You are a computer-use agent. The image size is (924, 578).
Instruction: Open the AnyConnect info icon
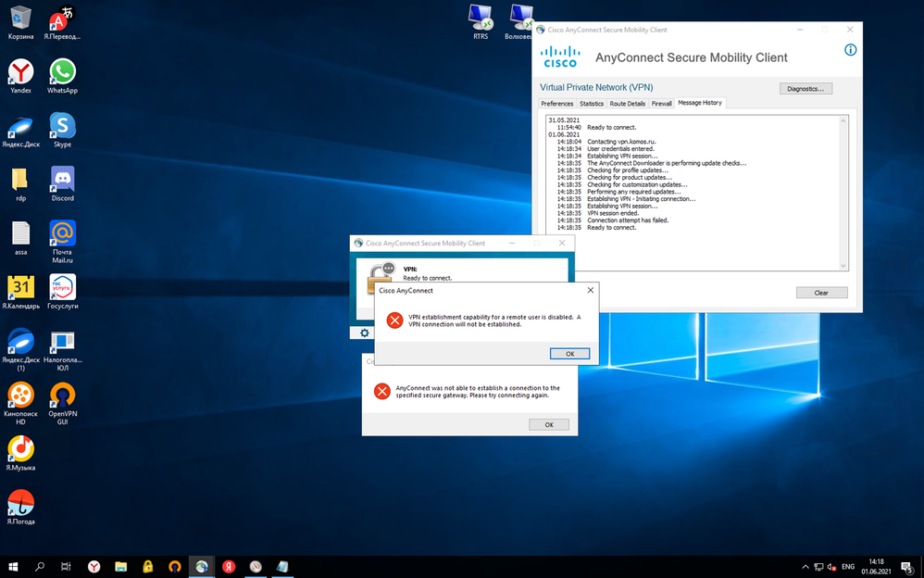(850, 49)
